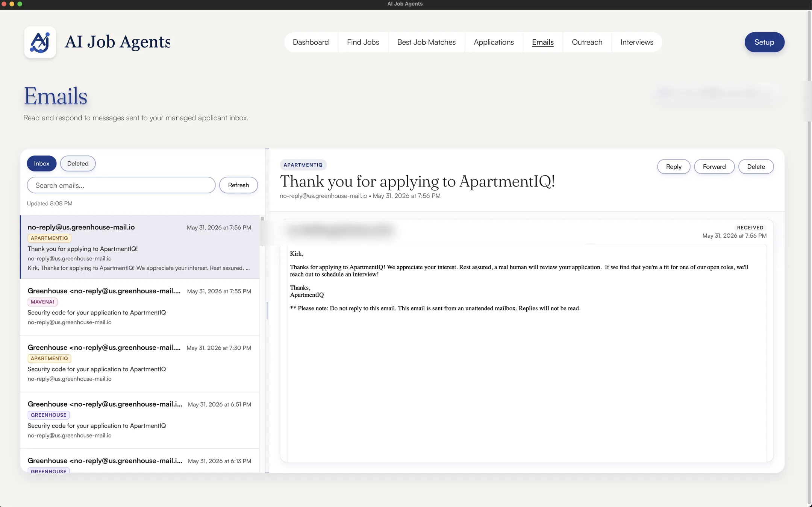Click the green macOS full-screen window button

(x=20, y=4)
